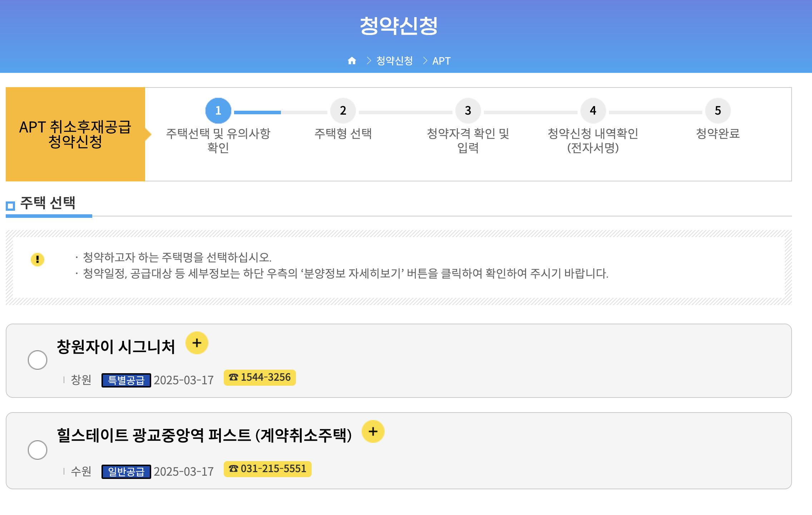The image size is (812, 515).
Task: Click 창원 location text
Action: (81, 380)
